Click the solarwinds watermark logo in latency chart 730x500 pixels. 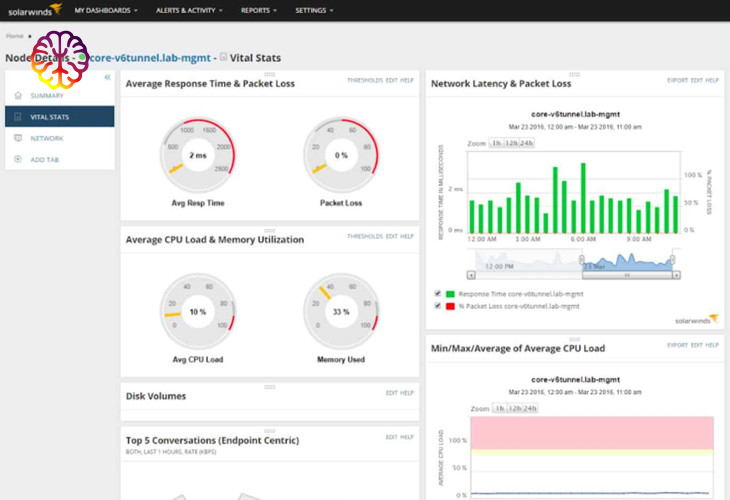[x=697, y=319]
